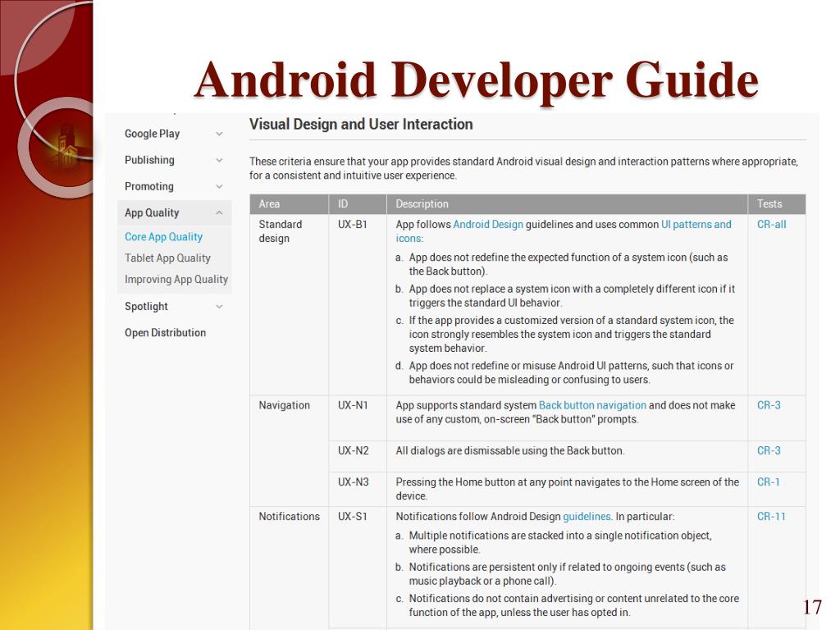The width and height of the screenshot is (840, 630).
Task: Open Back button navigation link
Action: [592, 405]
